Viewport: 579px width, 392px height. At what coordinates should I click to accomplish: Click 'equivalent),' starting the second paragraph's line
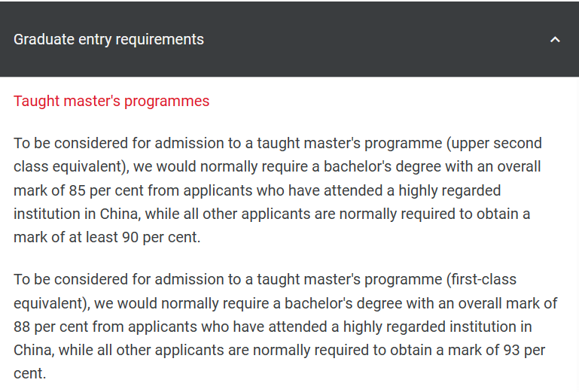(x=52, y=304)
